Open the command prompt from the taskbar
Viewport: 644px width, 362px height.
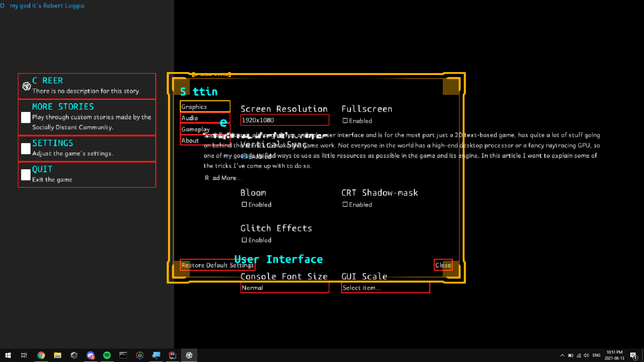123,355
